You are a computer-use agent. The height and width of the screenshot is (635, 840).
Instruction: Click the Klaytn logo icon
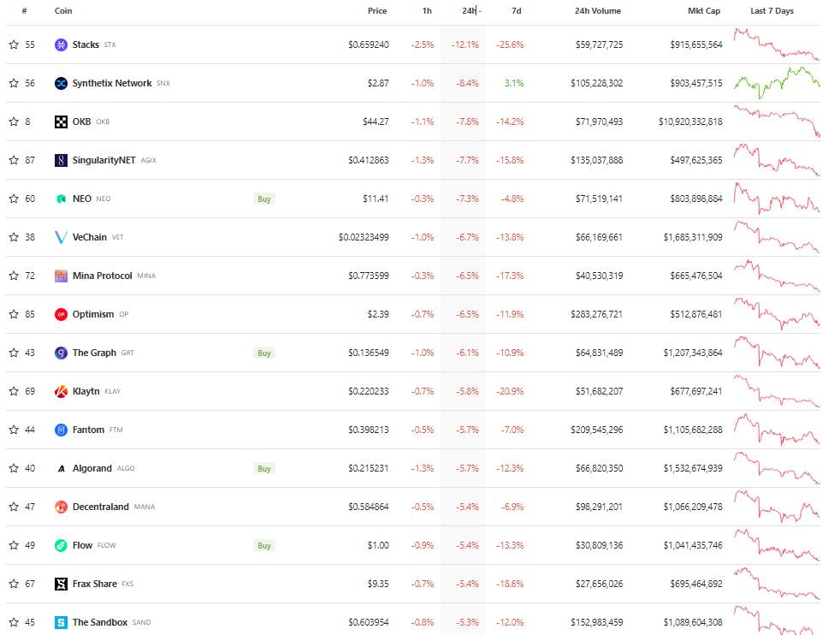click(61, 391)
